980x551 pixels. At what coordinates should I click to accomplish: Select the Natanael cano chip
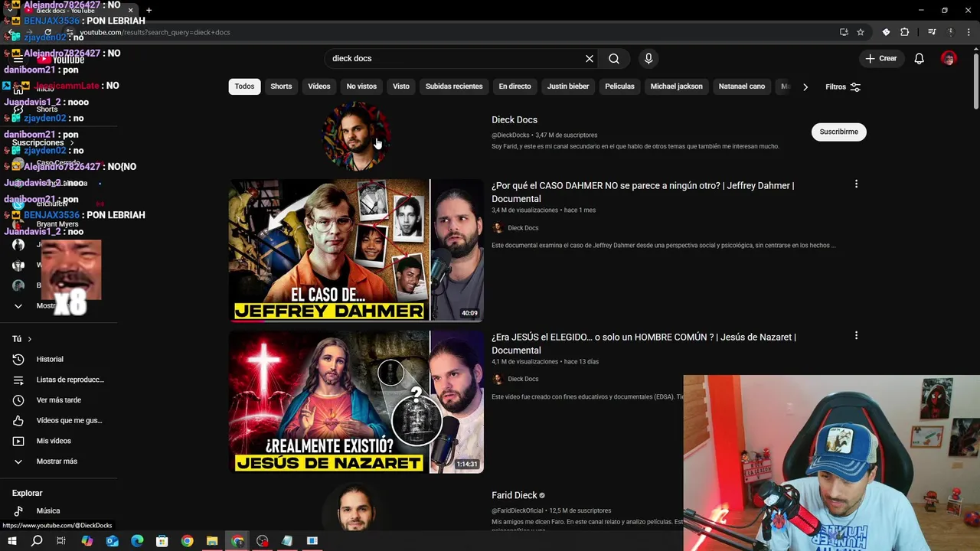click(742, 86)
